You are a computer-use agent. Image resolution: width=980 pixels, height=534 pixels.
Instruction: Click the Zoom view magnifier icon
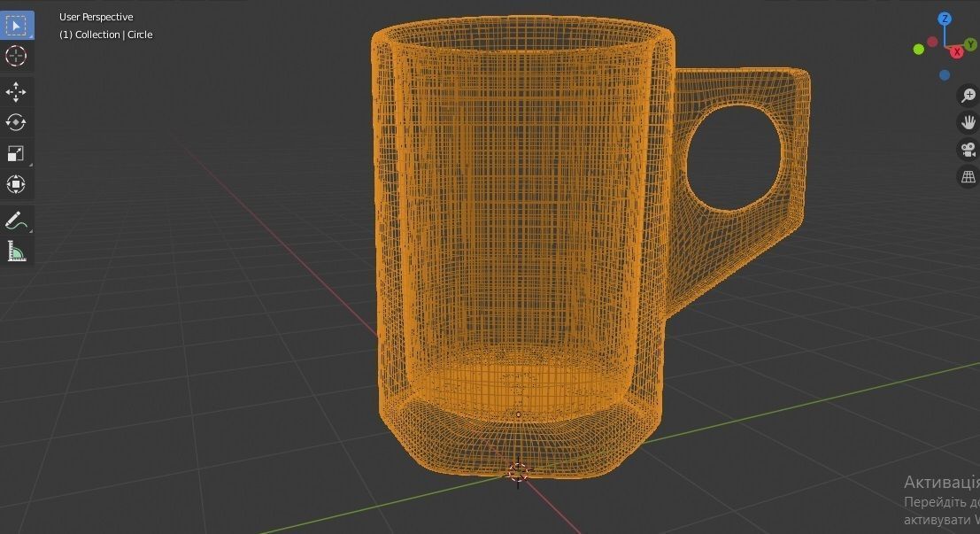click(968, 95)
